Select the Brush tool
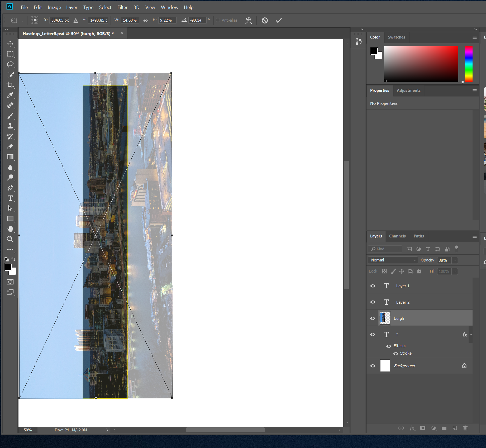Screen dimensions: 486x448 10,116
